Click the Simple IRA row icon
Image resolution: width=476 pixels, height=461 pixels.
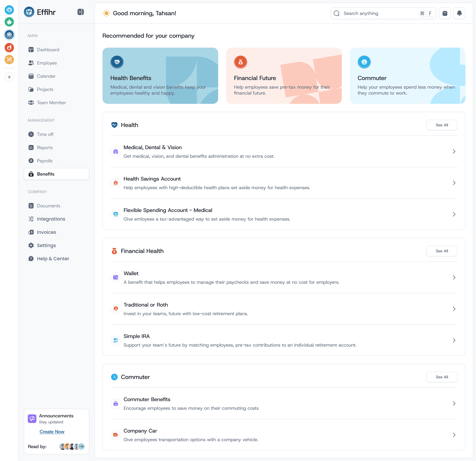coord(116,340)
